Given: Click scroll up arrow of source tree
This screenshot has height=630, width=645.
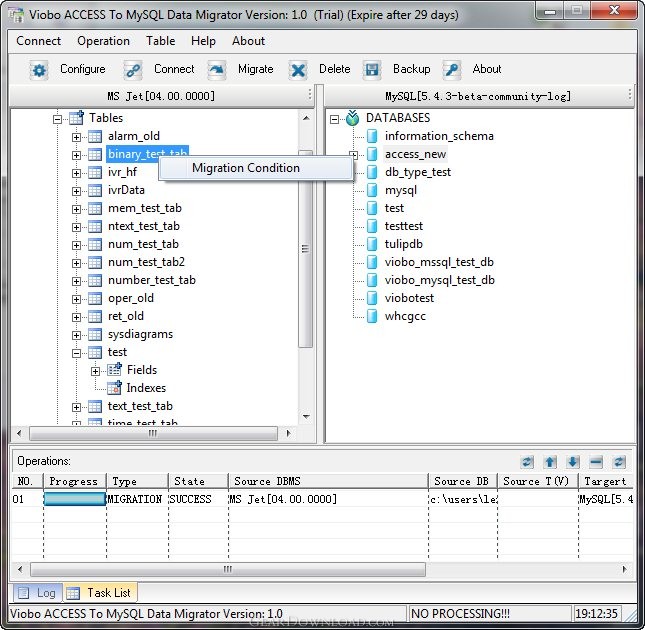Looking at the screenshot, I should point(306,118).
